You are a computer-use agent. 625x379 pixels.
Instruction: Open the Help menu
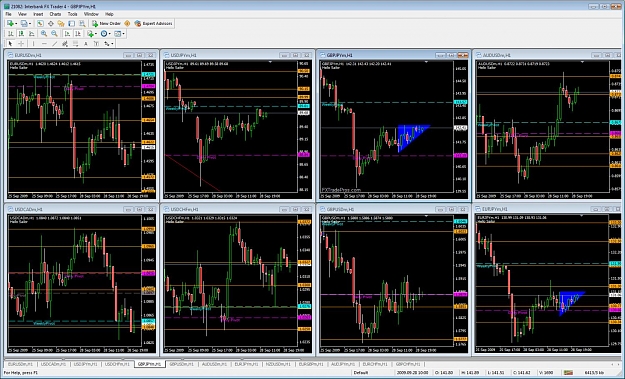(109, 14)
